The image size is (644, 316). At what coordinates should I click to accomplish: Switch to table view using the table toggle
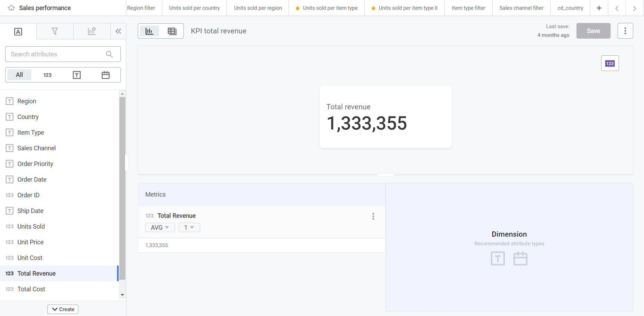point(172,31)
